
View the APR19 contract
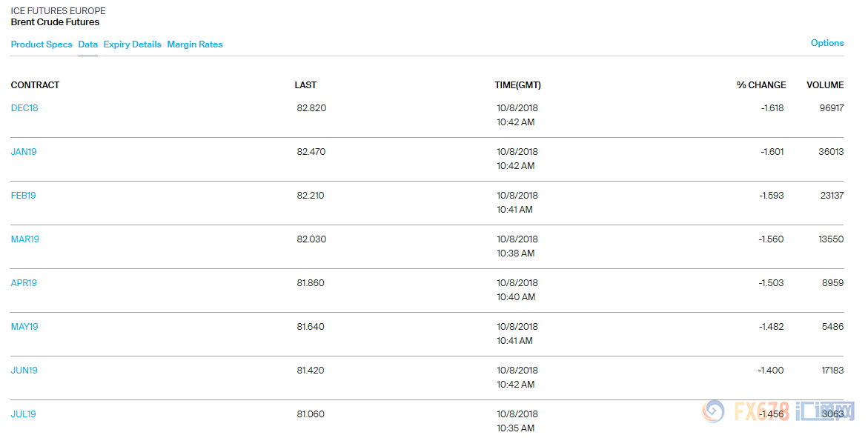pyautogui.click(x=24, y=283)
